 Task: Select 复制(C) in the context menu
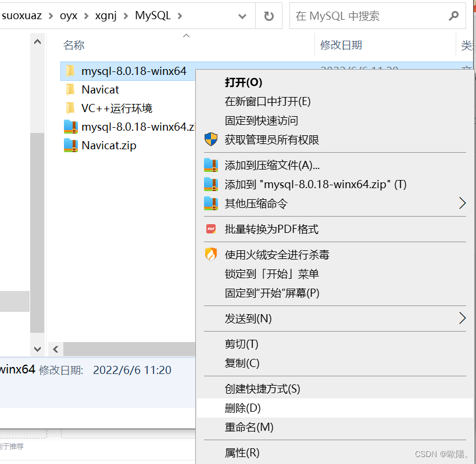(335, 363)
